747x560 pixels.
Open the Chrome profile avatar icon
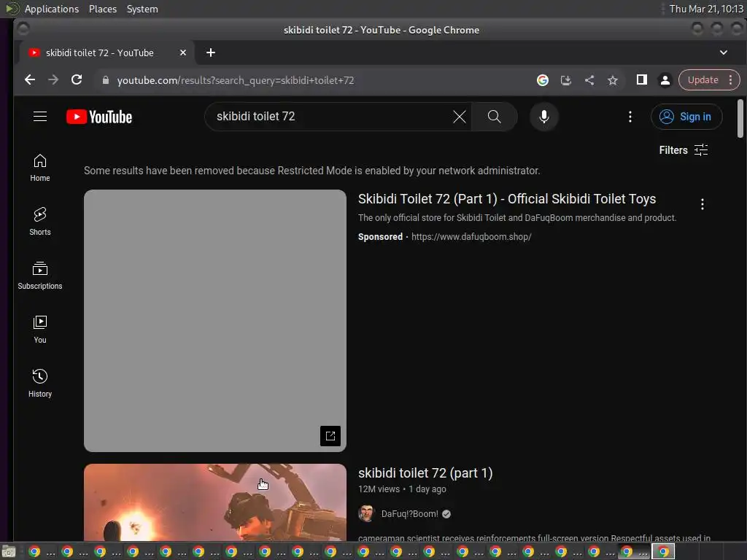point(665,80)
